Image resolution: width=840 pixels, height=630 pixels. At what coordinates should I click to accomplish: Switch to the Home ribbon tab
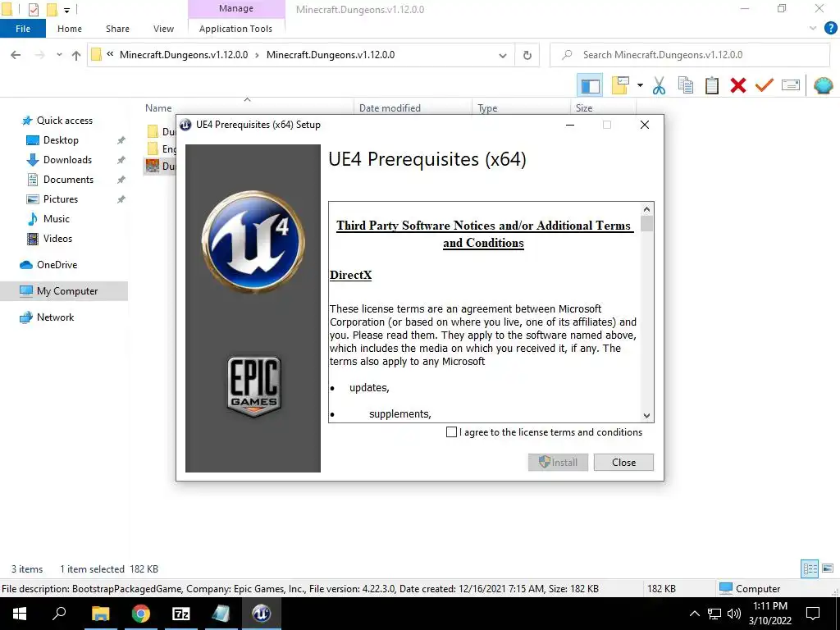(x=70, y=29)
